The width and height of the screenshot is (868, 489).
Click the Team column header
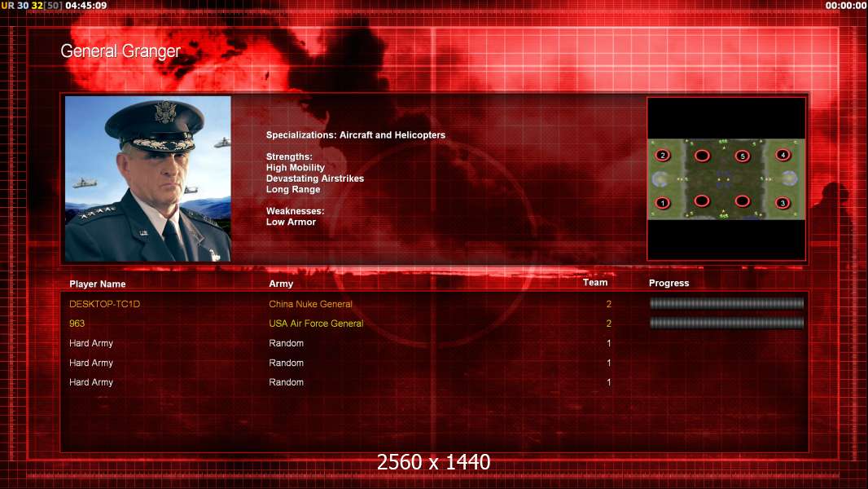[595, 283]
